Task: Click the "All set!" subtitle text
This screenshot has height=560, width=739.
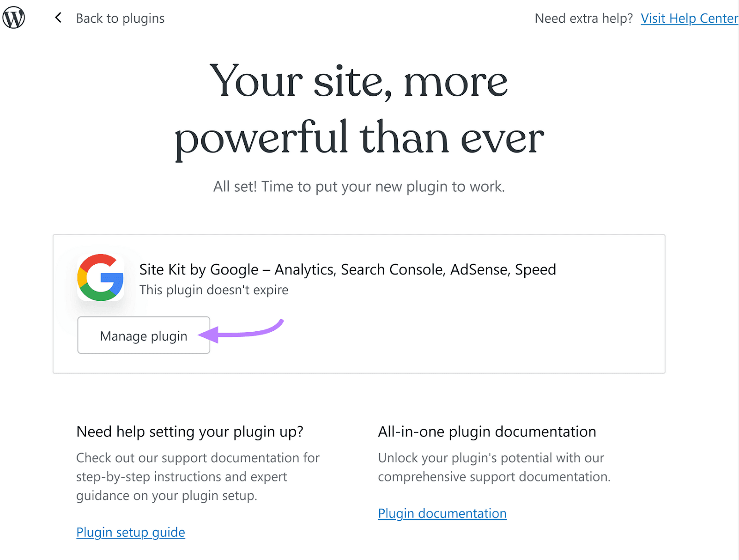Action: (x=359, y=187)
